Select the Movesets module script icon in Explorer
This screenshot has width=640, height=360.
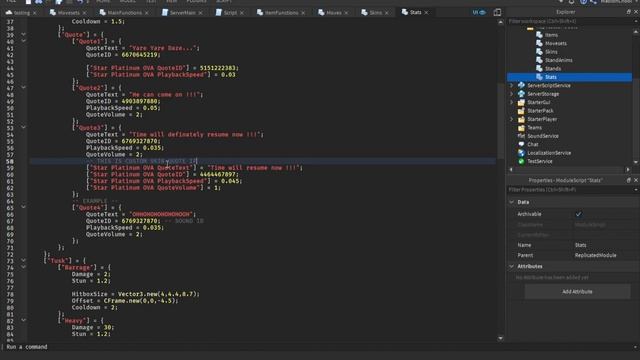click(x=539, y=43)
